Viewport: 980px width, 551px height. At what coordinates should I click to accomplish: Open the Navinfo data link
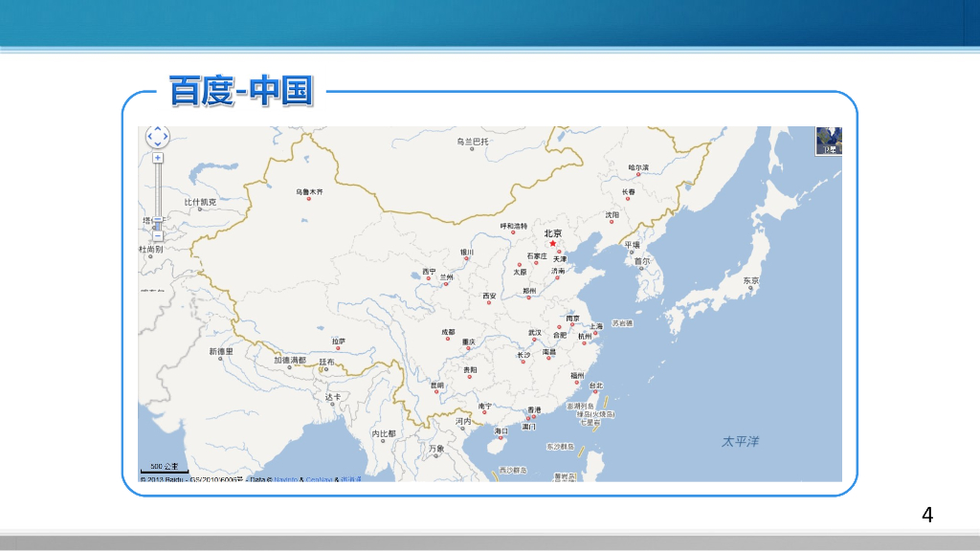pos(285,480)
